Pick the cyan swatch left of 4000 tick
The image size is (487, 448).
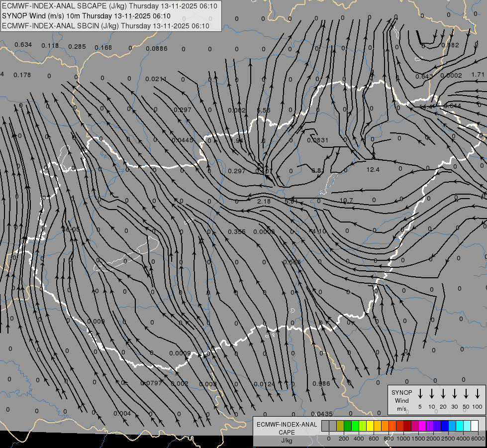click(x=459, y=426)
